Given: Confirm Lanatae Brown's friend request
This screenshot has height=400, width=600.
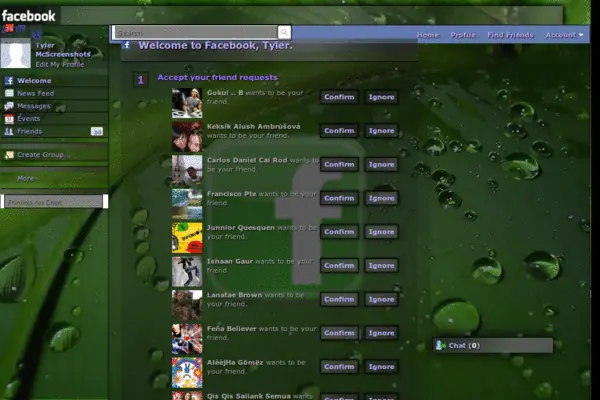Looking at the screenshot, I should pos(339,299).
